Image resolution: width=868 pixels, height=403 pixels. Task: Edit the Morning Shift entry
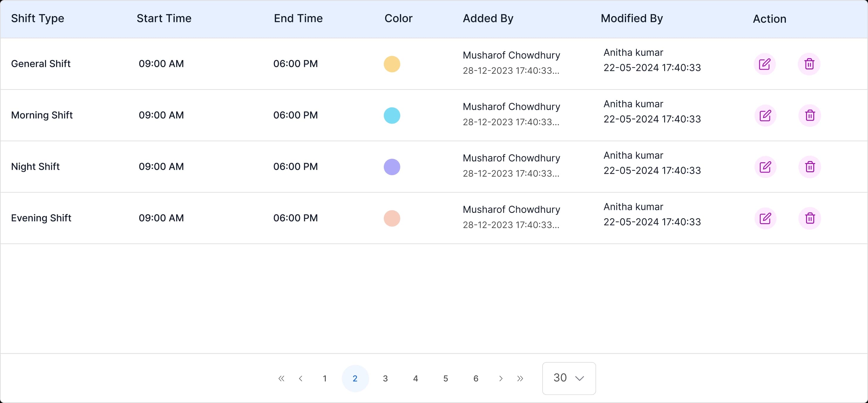coord(765,115)
